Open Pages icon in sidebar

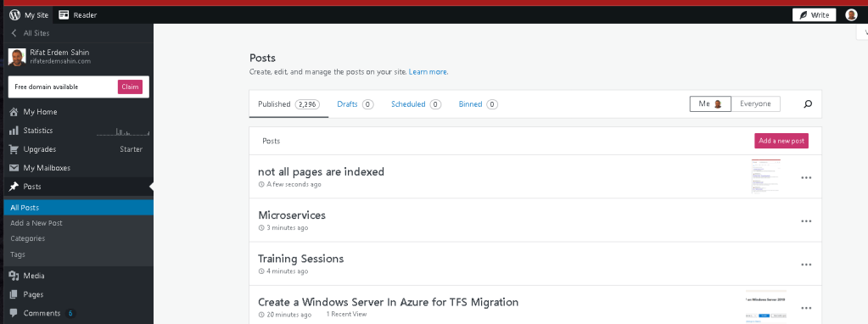(x=14, y=294)
